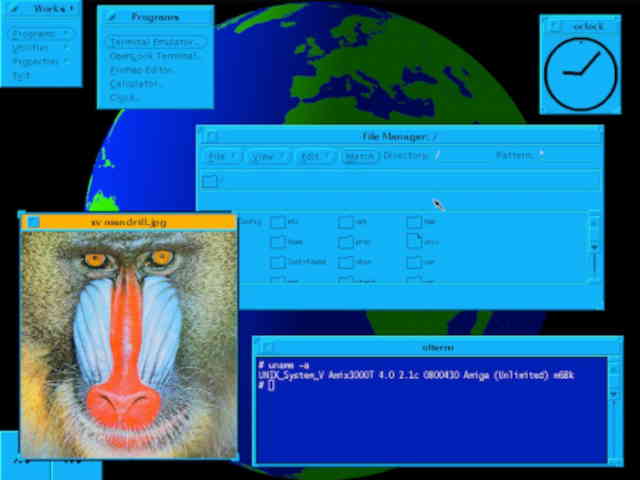Open Programs submenu in Workspace menu
The width and height of the screenshot is (640, 480).
click(x=40, y=34)
